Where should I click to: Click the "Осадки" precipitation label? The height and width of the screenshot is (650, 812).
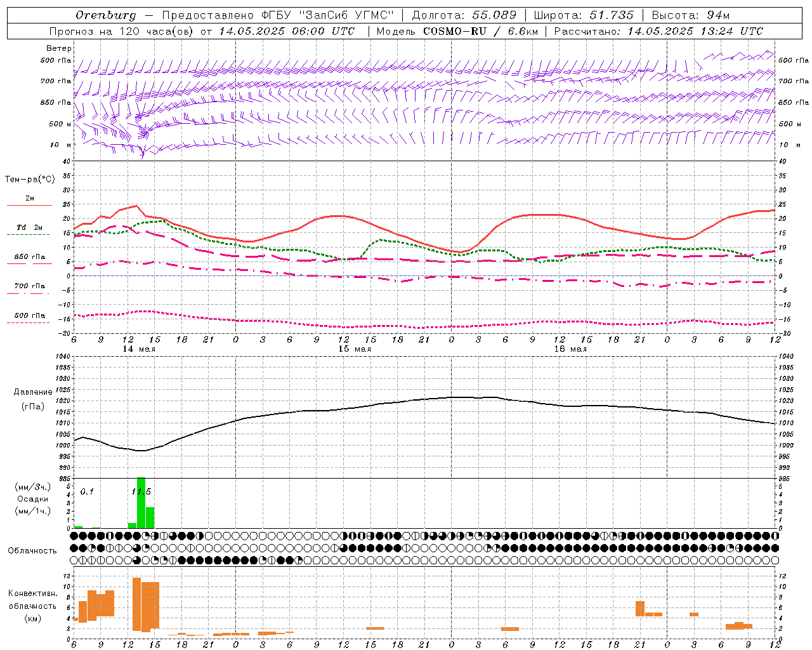(32, 499)
